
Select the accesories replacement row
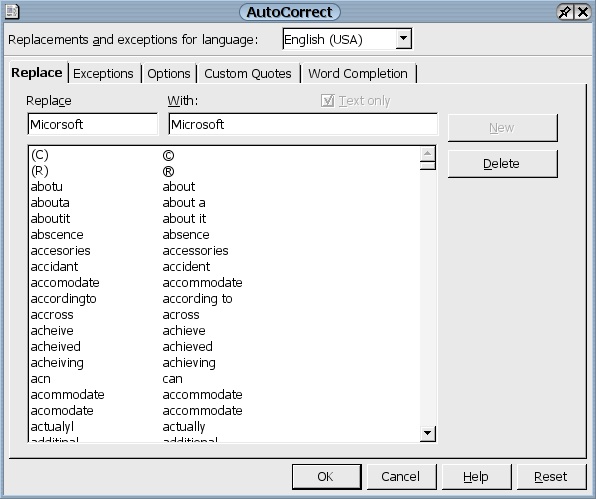point(225,250)
